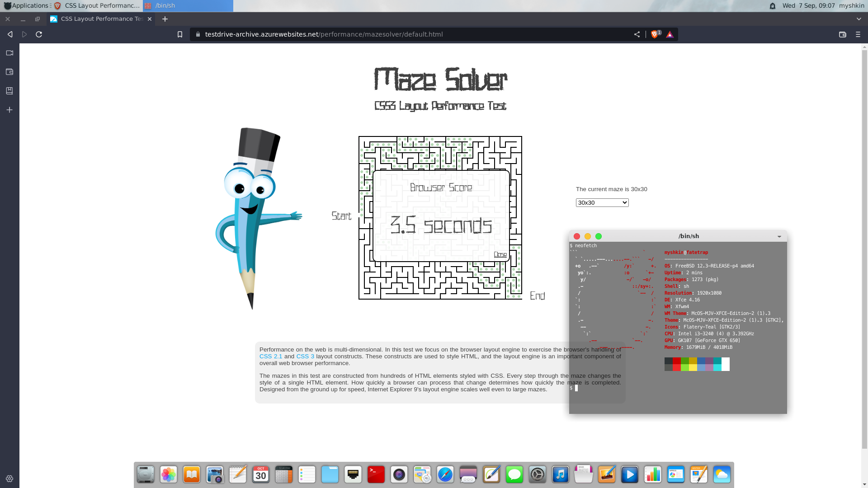The image size is (868, 488).
Task: Open the Brave wallet icon in toolbar
Action: 842,34
